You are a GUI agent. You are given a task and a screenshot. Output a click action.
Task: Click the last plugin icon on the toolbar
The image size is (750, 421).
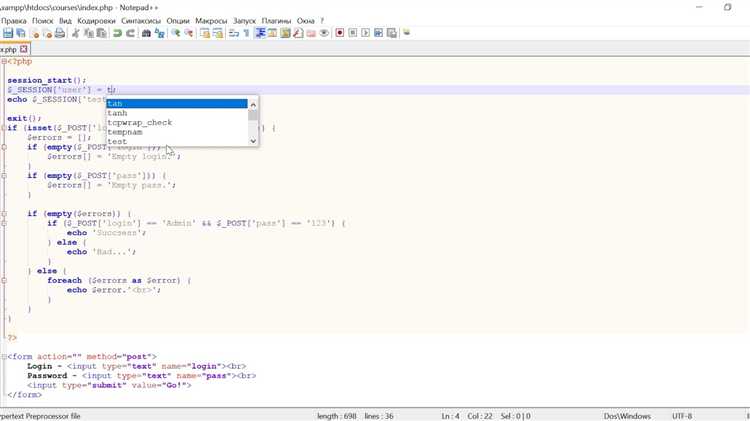[407, 33]
